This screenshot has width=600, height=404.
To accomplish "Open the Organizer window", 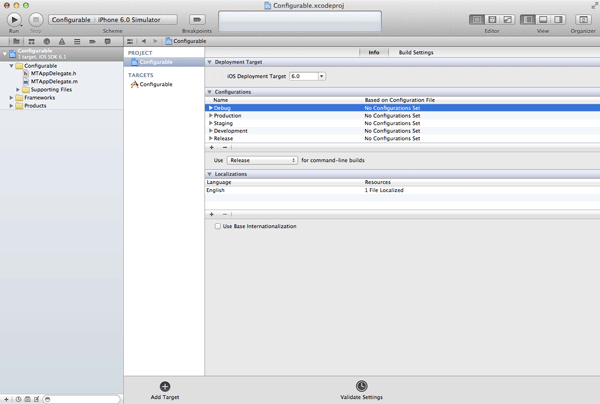I will [x=583, y=20].
